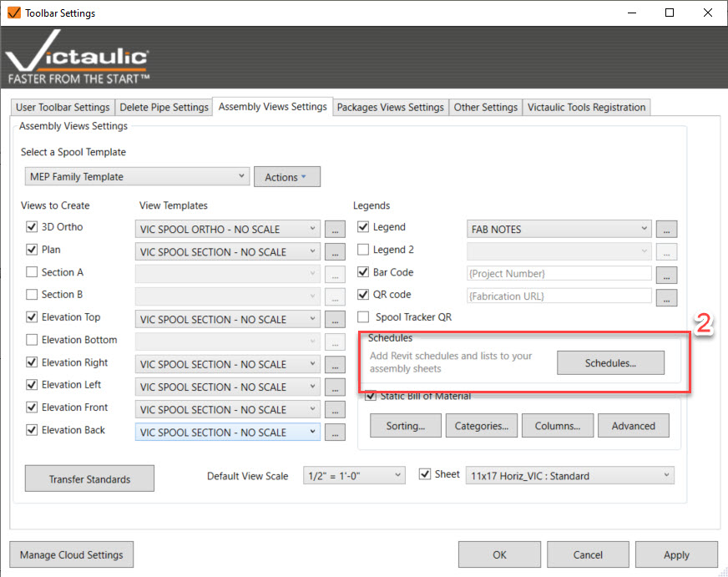728x577 pixels.
Task: Open the Default View Scale dropdown
Action: click(x=354, y=476)
